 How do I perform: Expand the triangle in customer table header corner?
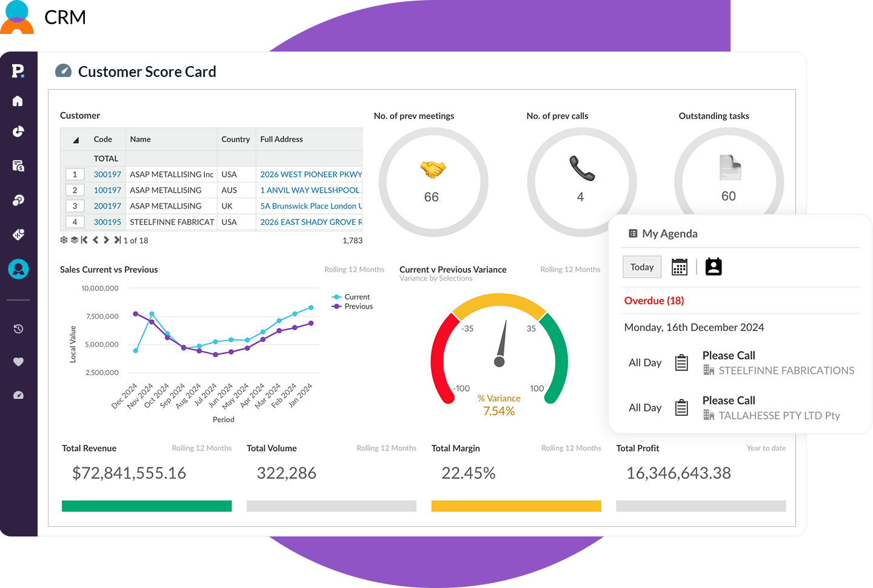click(76, 140)
